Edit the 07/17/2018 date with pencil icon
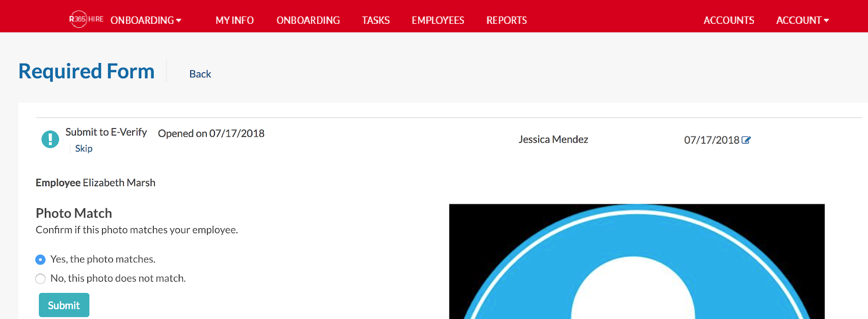This screenshot has height=319, width=868. (x=746, y=140)
